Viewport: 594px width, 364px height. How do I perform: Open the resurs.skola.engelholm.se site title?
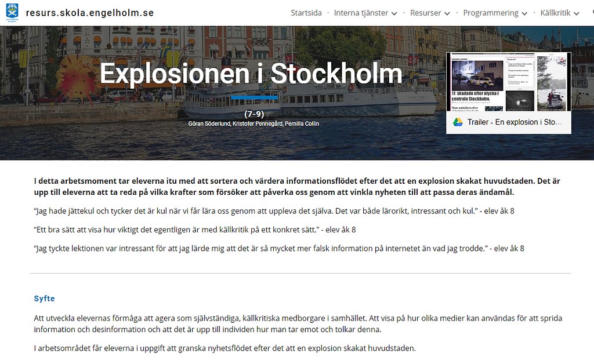[90, 13]
